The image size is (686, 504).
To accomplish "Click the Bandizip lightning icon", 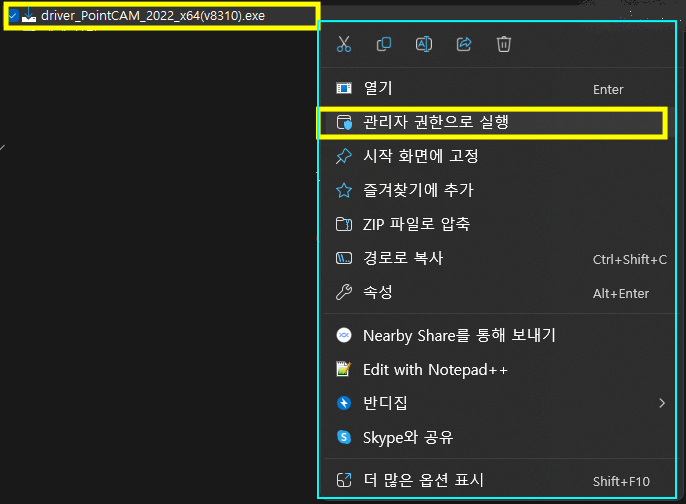I will click(x=344, y=403).
